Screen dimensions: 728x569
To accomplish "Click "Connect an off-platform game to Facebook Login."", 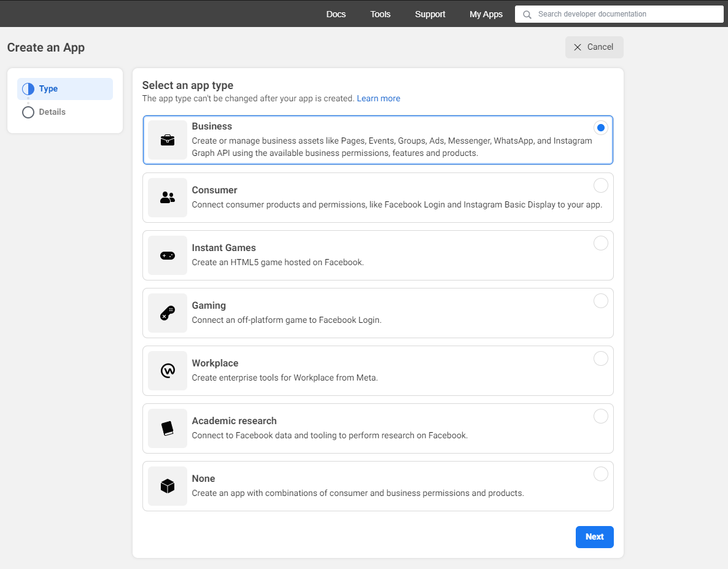I will coord(287,320).
